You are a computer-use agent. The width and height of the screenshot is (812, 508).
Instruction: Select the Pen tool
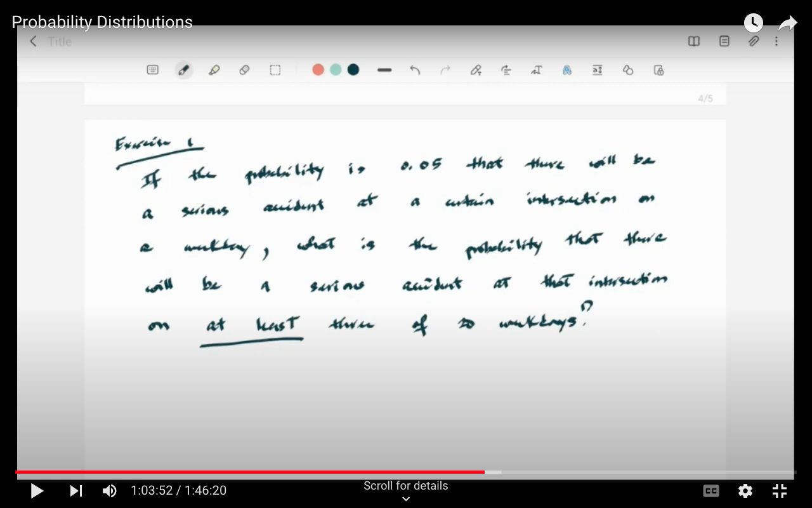point(184,70)
